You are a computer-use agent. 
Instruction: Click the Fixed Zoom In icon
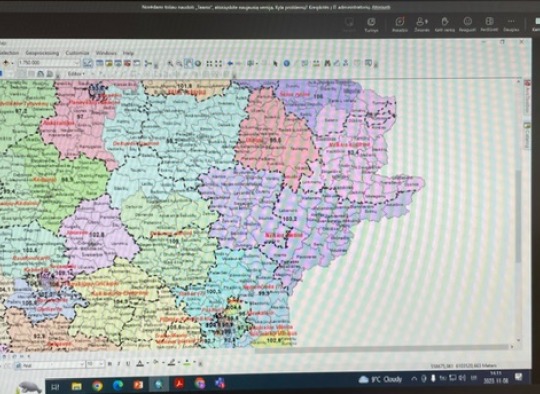(209, 63)
